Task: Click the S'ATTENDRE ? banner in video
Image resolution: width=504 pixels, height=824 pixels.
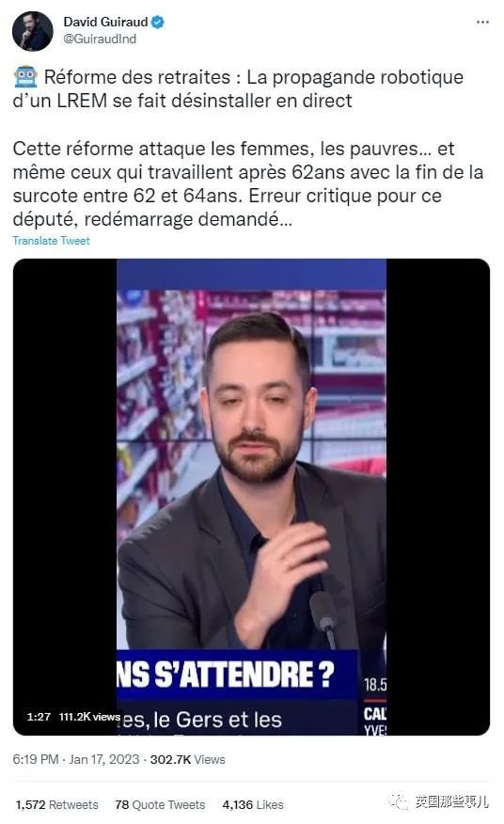Action: tap(225, 674)
